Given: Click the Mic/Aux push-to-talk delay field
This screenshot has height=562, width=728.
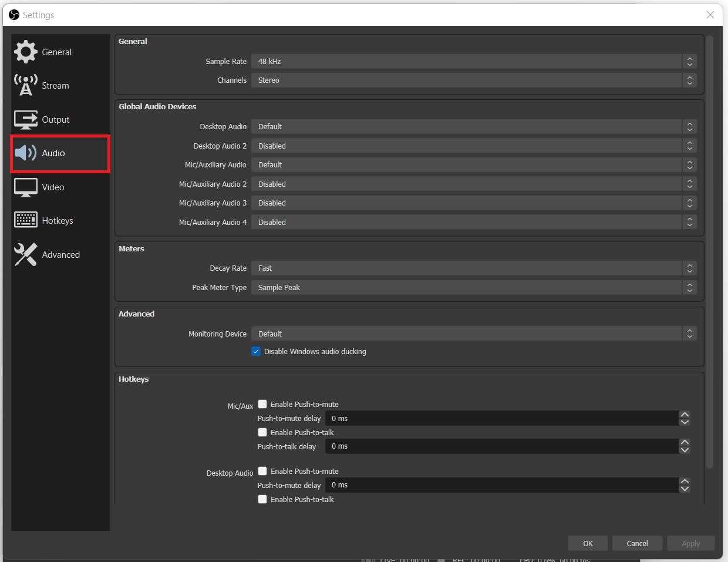Looking at the screenshot, I should [x=502, y=446].
